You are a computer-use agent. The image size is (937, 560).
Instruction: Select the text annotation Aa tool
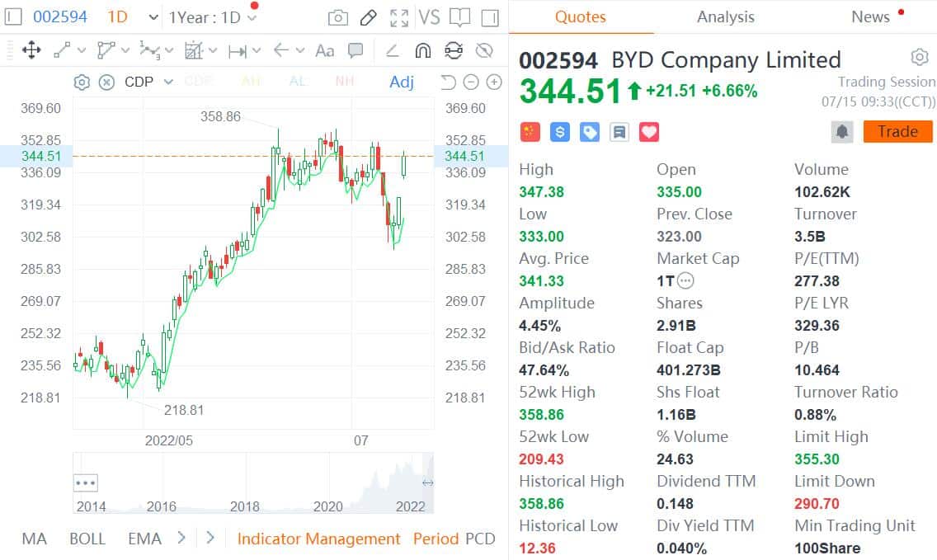[323, 50]
